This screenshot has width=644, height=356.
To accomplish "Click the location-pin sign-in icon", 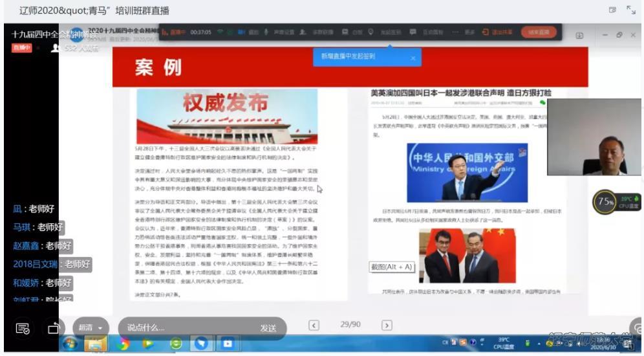I will pyautogui.click(x=370, y=32).
